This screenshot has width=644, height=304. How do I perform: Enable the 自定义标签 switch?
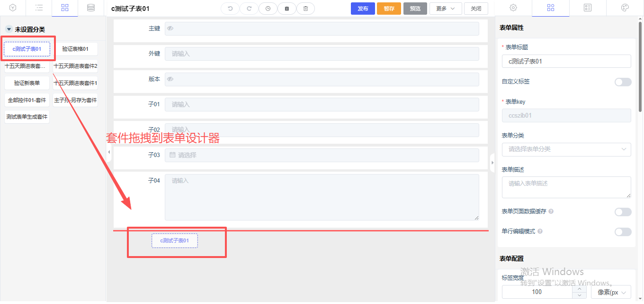(x=623, y=82)
